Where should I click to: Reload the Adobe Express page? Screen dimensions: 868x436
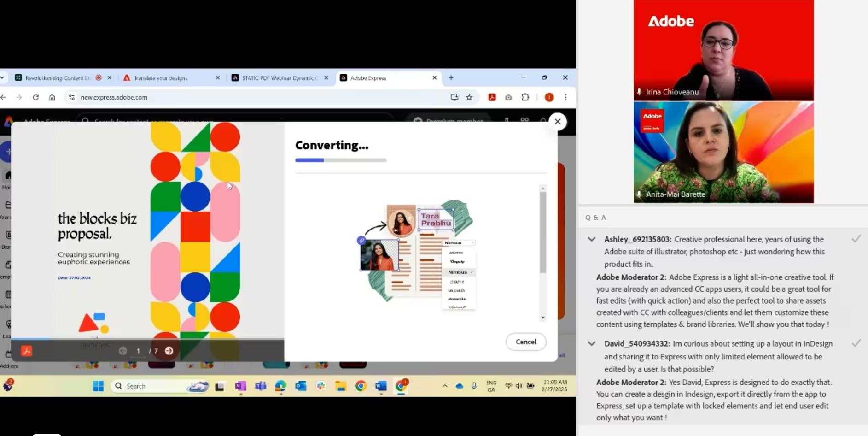click(35, 97)
